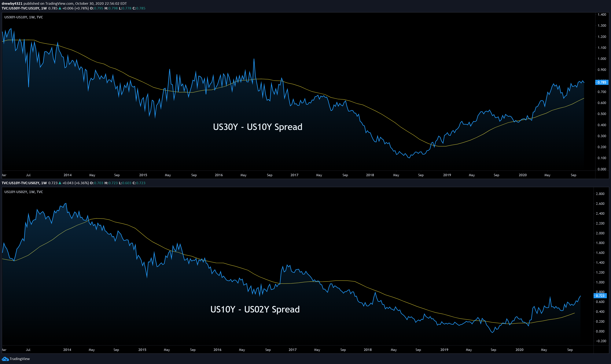
Task: Click the L:0.778 low value
Action: point(125,8)
